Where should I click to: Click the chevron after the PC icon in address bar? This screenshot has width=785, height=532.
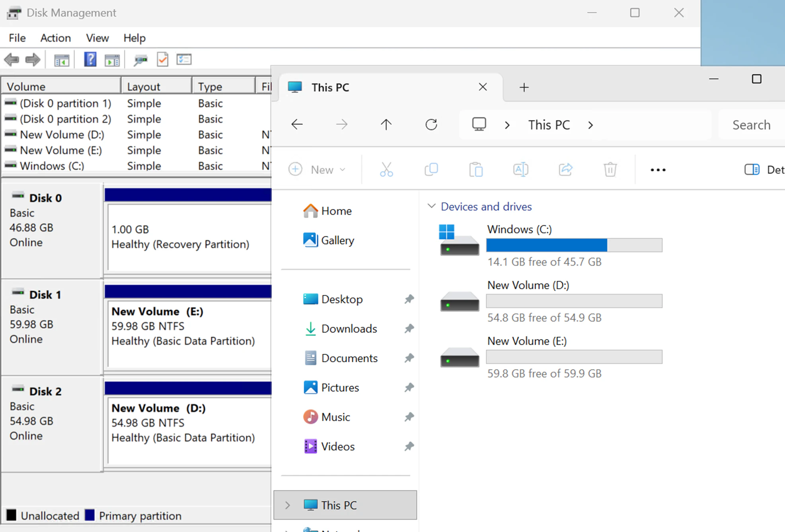[x=507, y=125]
